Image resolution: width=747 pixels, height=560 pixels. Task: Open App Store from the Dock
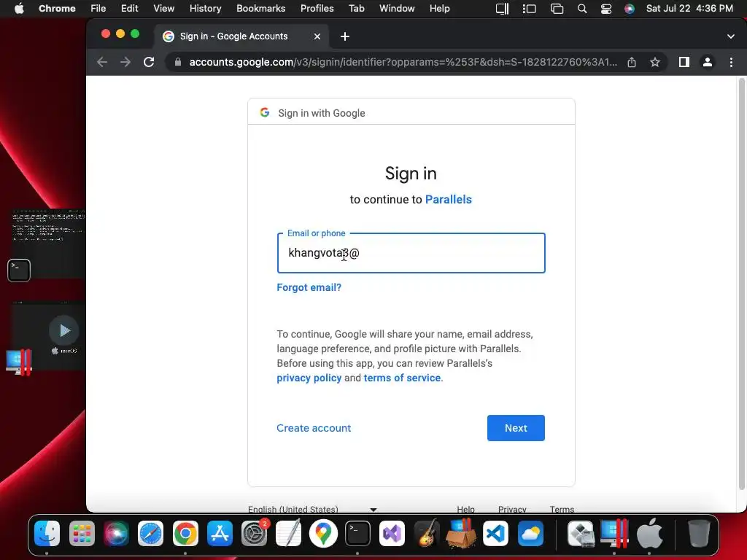(220, 533)
